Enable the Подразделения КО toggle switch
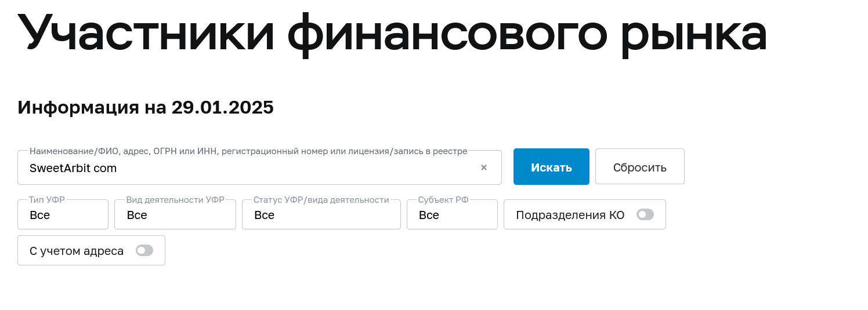 [x=645, y=215]
